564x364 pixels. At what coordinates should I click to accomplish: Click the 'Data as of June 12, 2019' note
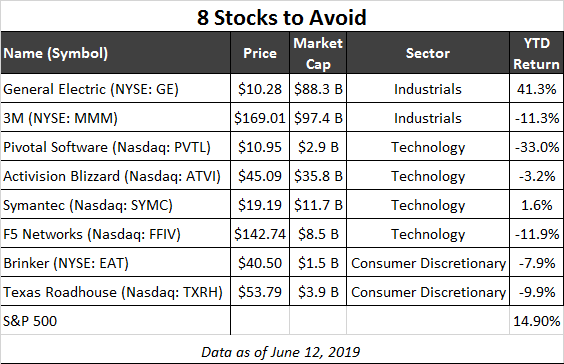click(281, 352)
